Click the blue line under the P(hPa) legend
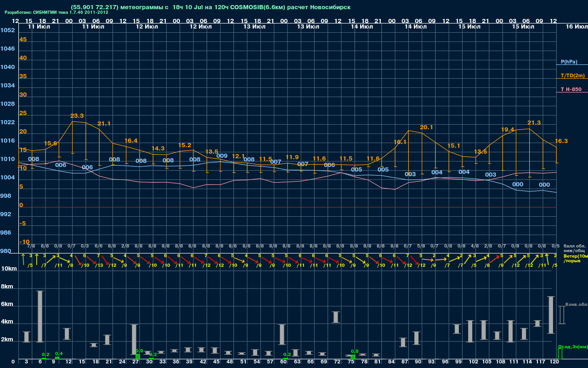Screen dimensions: 588x368 pos(572,65)
